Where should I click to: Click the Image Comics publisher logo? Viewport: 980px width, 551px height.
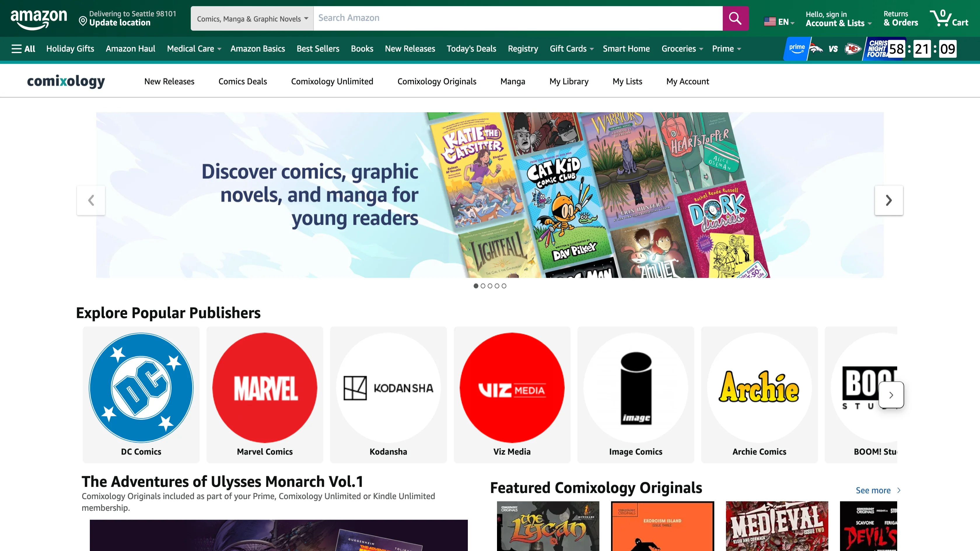(x=636, y=387)
